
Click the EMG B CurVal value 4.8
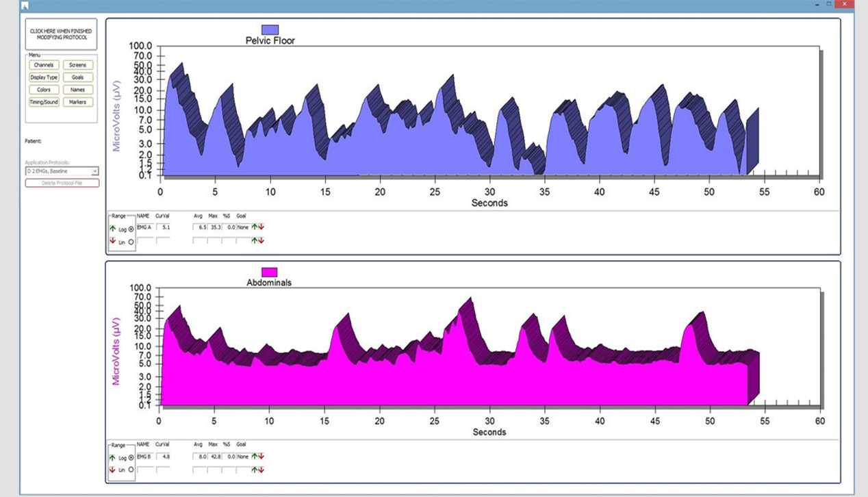click(163, 455)
